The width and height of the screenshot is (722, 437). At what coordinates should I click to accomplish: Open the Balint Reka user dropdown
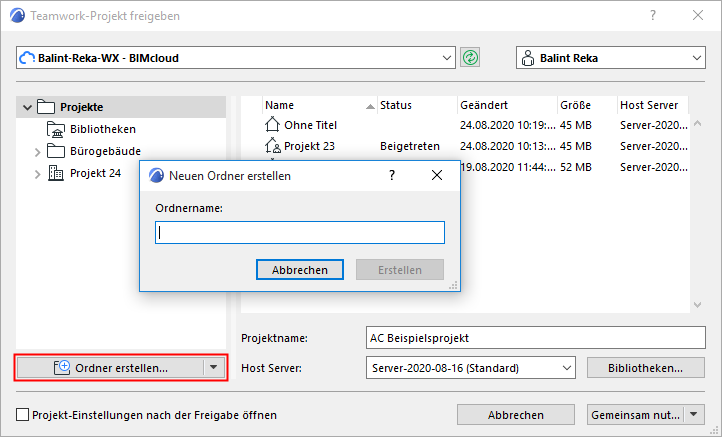(x=696, y=58)
